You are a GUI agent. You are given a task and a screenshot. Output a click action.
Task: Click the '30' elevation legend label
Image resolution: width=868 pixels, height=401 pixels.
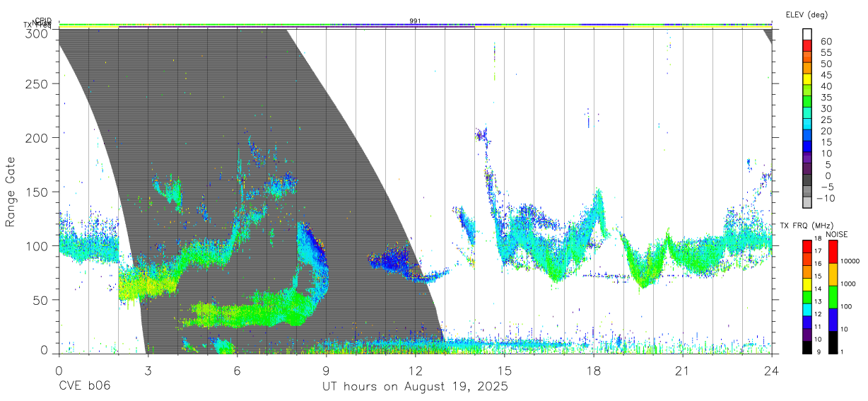coord(826,108)
